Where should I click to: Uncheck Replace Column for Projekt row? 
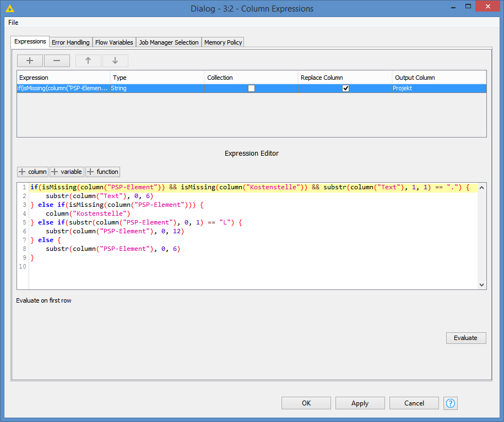[345, 88]
